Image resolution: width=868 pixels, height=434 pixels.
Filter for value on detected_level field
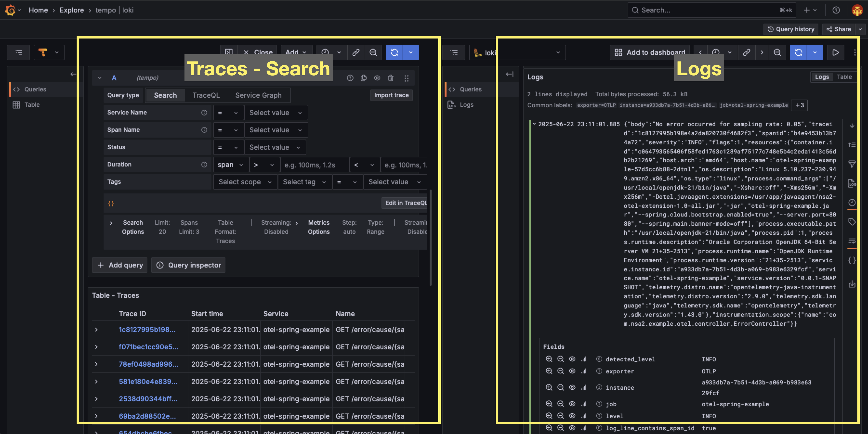coord(549,359)
